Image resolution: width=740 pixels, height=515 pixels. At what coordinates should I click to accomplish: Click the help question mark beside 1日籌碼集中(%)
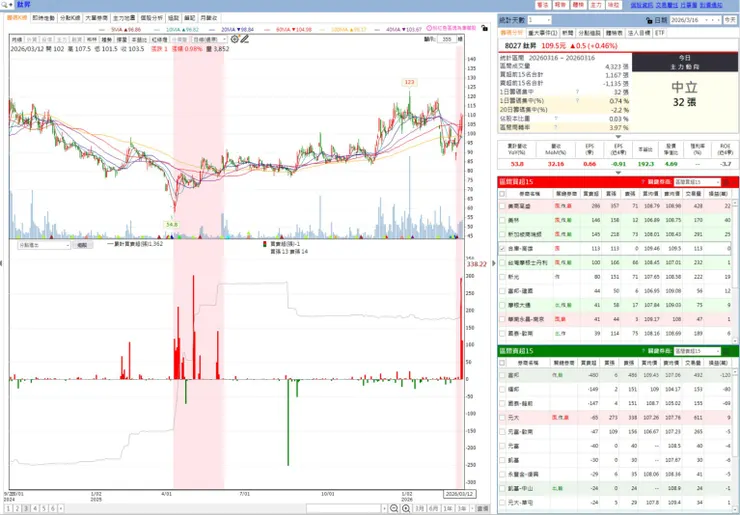(x=577, y=101)
